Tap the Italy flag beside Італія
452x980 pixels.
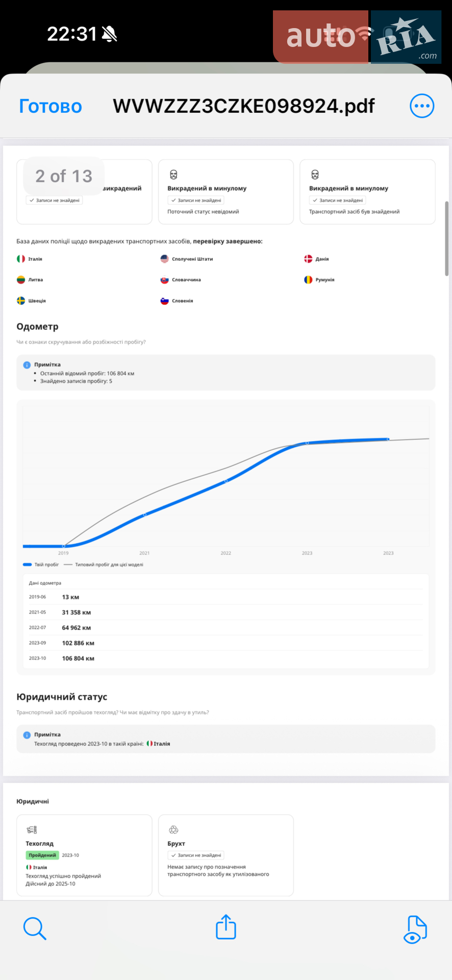click(21, 259)
